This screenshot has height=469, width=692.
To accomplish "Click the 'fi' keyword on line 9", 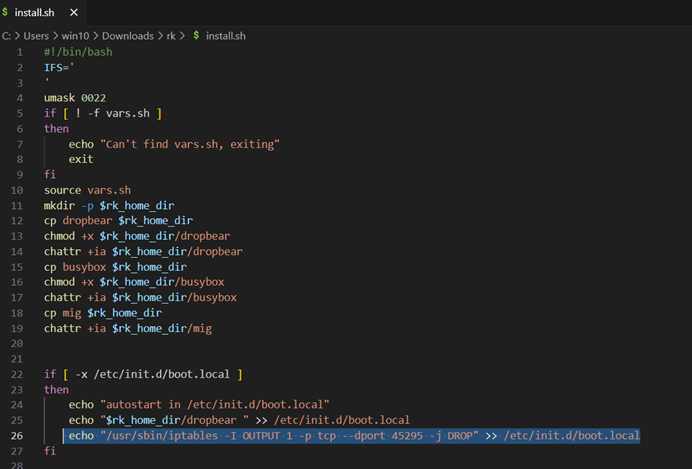I will coord(50,175).
